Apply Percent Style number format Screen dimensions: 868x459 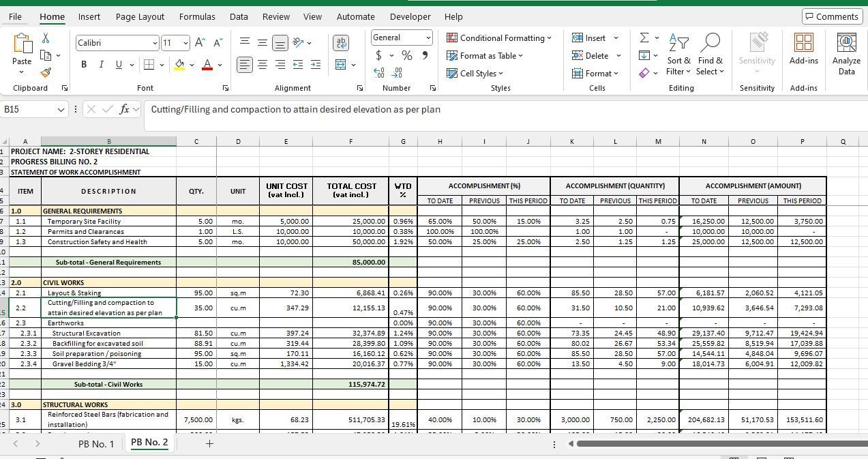(x=407, y=55)
